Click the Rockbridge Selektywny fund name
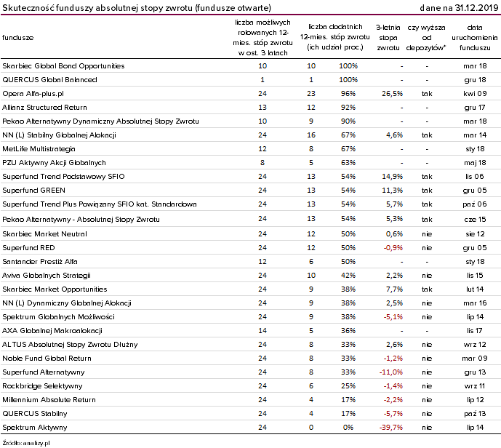 42,386
